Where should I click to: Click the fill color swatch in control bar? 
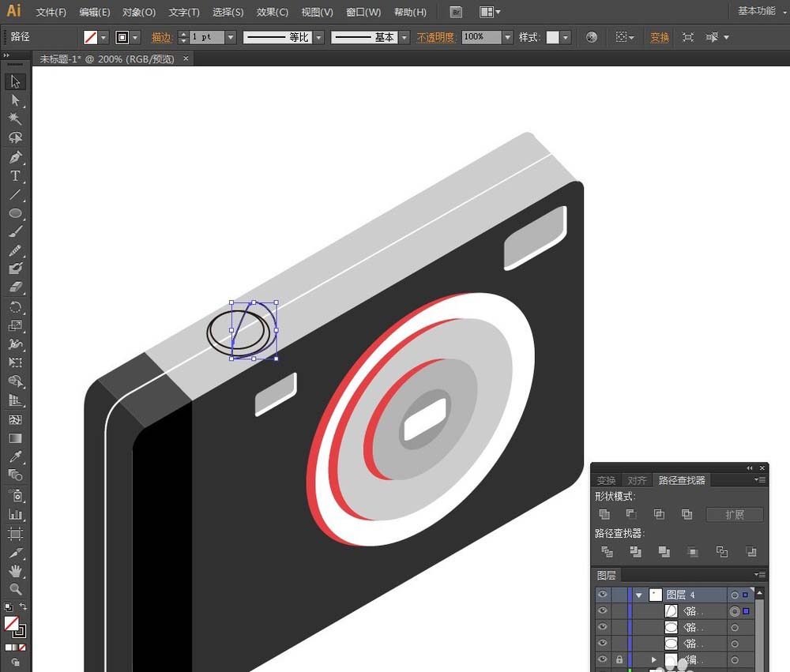[x=90, y=37]
